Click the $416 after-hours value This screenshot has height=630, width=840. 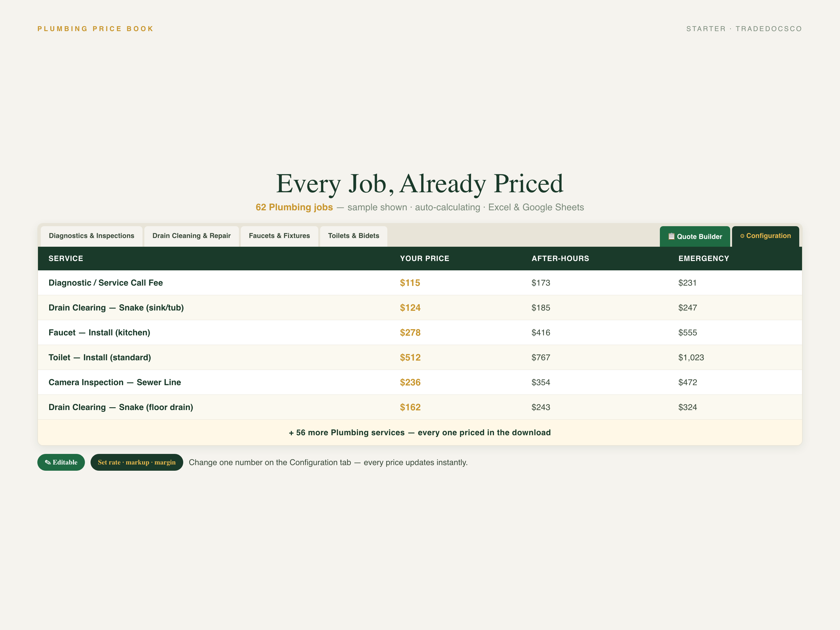541,332
